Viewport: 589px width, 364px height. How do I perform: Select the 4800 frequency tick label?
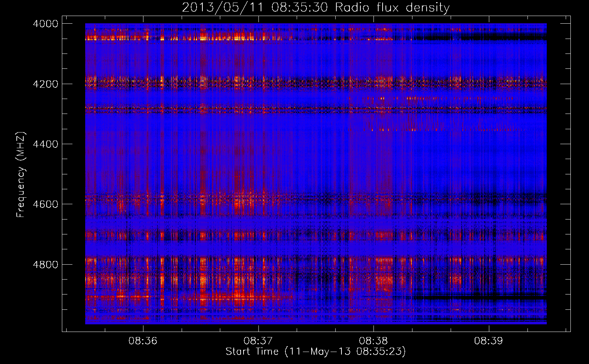point(46,265)
